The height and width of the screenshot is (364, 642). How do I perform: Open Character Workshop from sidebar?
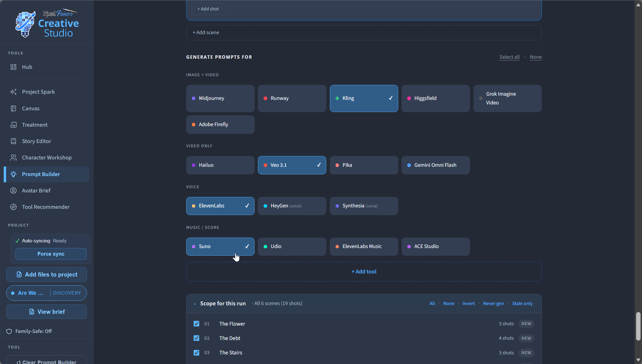pos(47,157)
